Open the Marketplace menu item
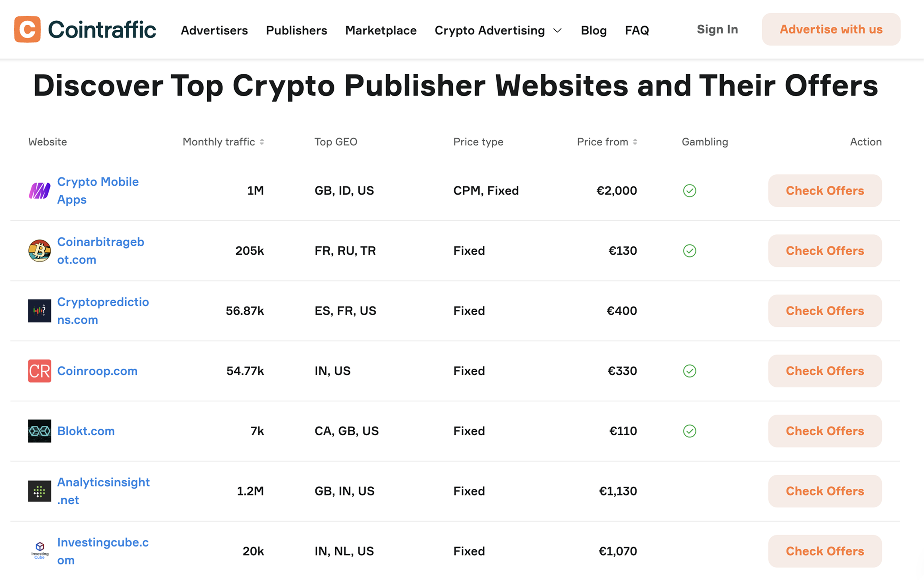Image resolution: width=924 pixels, height=580 pixels. (x=381, y=30)
